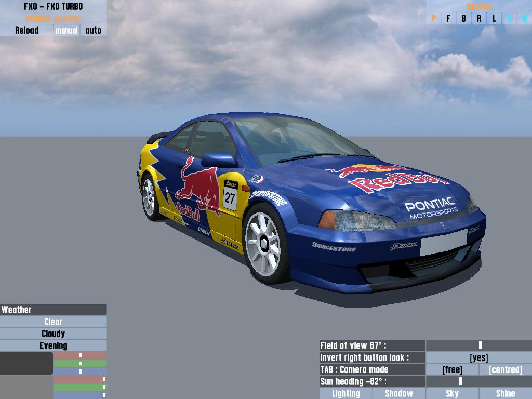Select the P view button
Screen dimensions: 532x399
tap(433, 18)
